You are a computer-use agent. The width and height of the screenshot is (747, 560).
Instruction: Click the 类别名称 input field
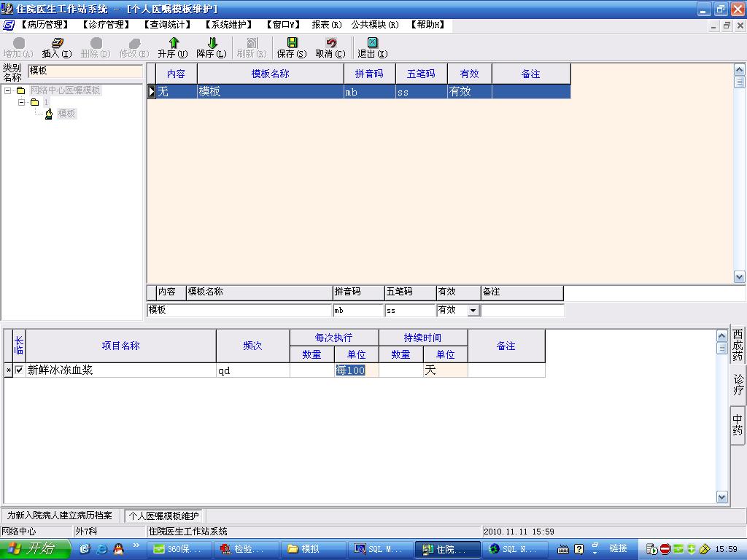point(85,71)
